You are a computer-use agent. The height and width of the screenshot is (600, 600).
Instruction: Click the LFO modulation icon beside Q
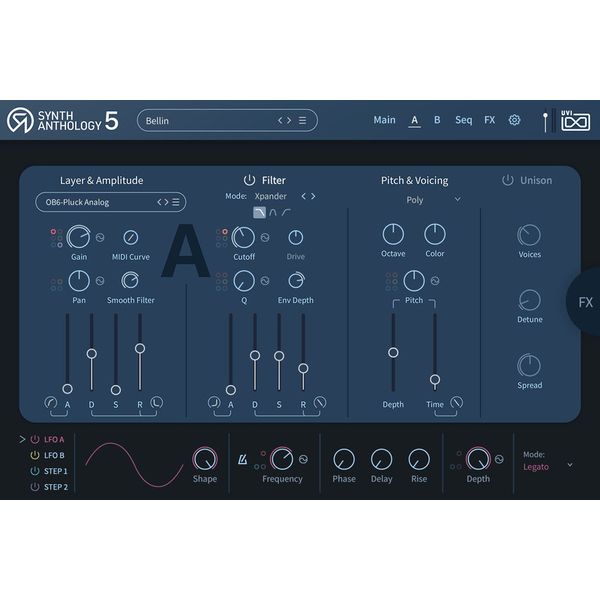(265, 281)
